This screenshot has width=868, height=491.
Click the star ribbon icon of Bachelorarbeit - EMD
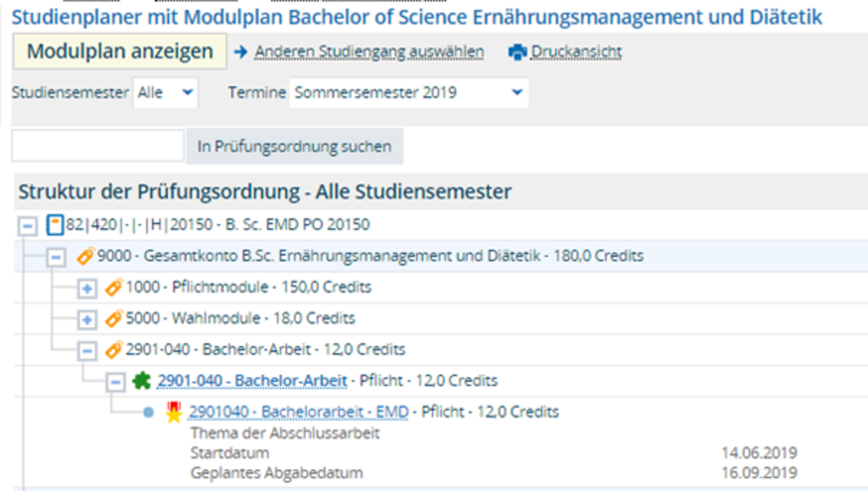[174, 412]
